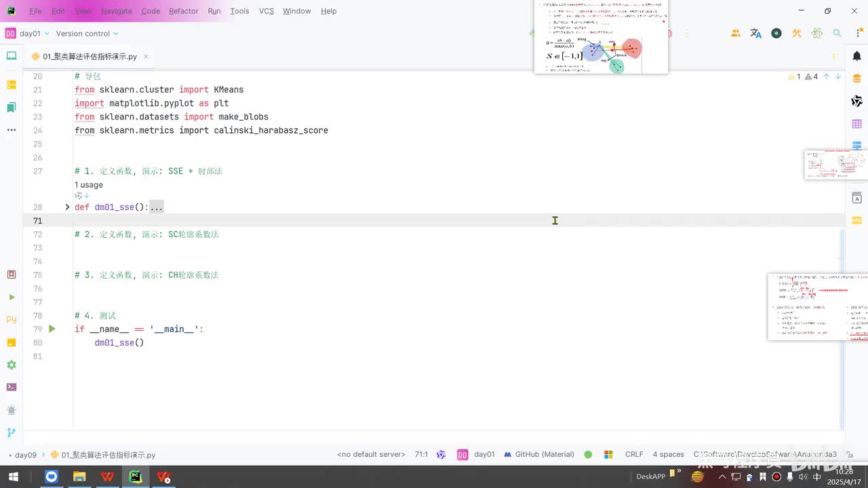This screenshot has width=868, height=488.
Task: Open the Python Packages tool window
Action: [x=11, y=342]
